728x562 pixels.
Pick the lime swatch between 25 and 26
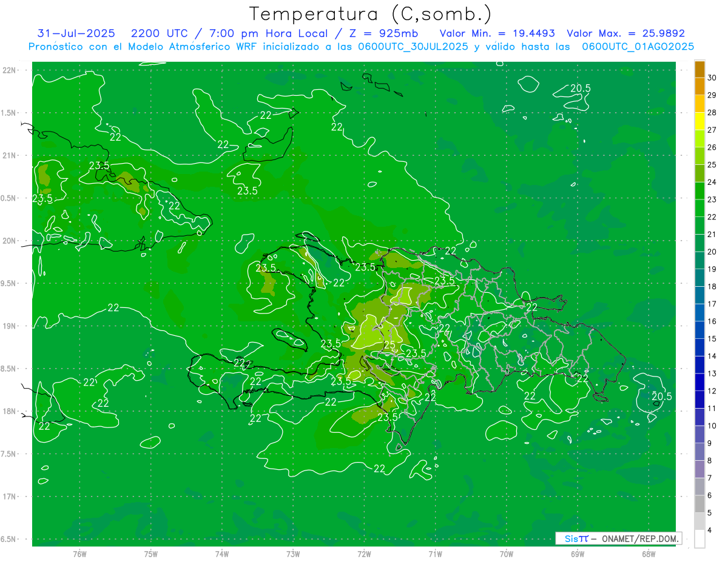[699, 156]
